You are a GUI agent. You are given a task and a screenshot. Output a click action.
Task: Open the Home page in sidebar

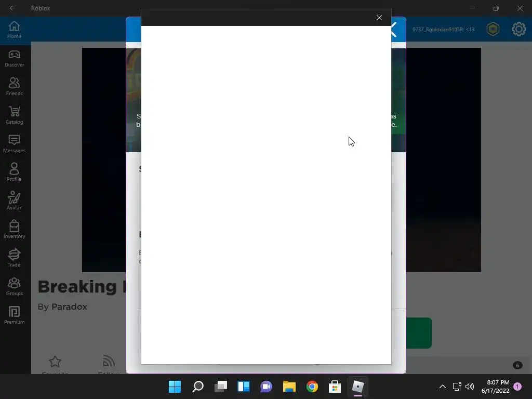pyautogui.click(x=14, y=30)
